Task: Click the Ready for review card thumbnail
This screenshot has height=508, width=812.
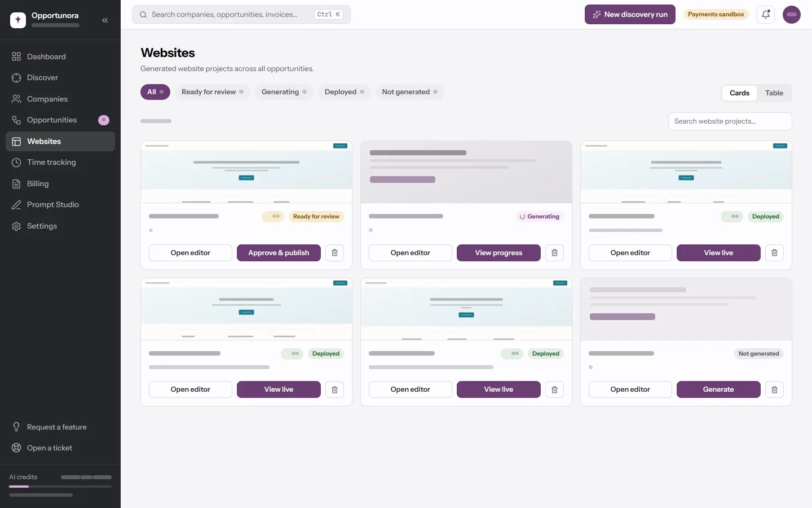Action: 246,172
